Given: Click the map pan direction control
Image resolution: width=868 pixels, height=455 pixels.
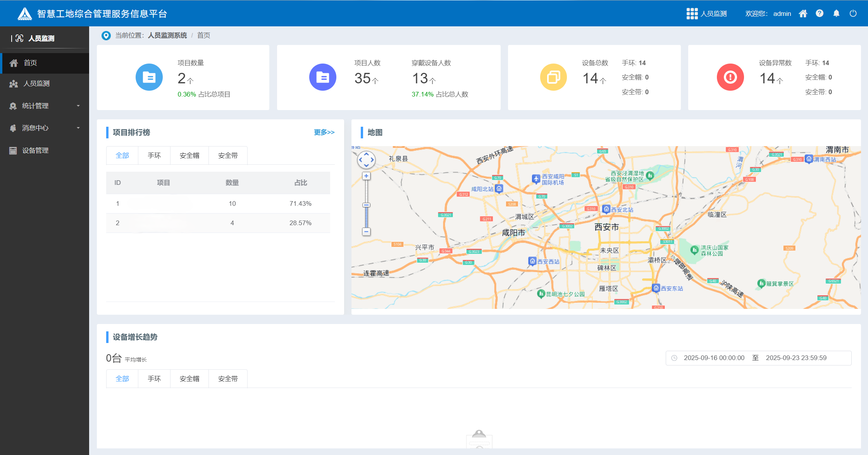Looking at the screenshot, I should tap(366, 160).
